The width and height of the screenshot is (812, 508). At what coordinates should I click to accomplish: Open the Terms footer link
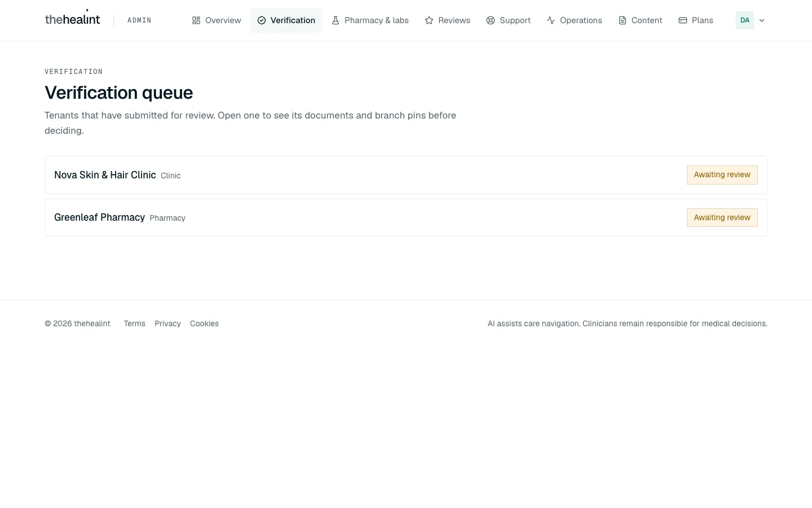click(x=135, y=323)
